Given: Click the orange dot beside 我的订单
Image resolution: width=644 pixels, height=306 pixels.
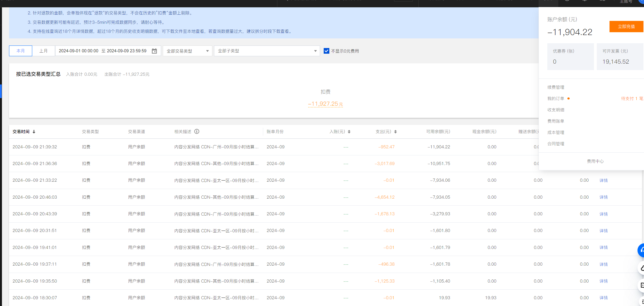Looking at the screenshot, I should (569, 99).
